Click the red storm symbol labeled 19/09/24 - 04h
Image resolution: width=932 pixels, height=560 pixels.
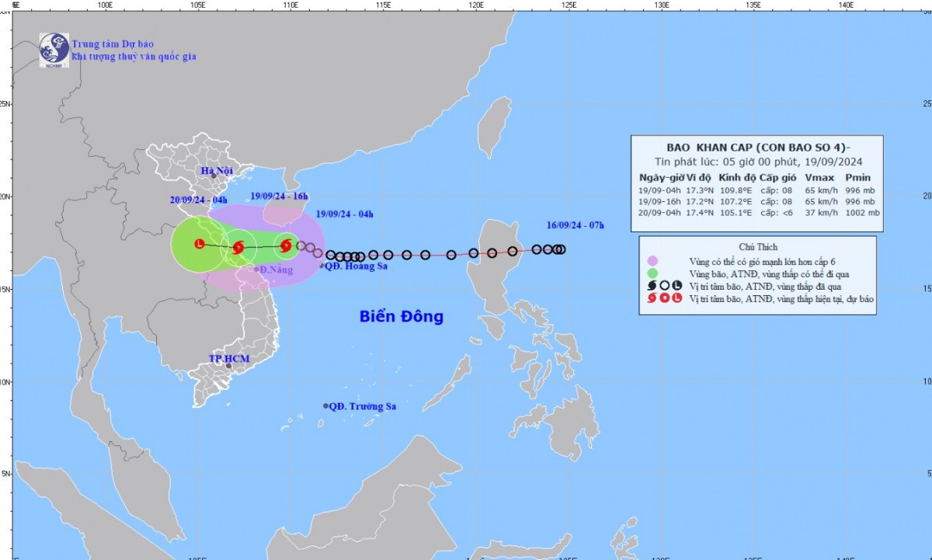pyautogui.click(x=286, y=246)
